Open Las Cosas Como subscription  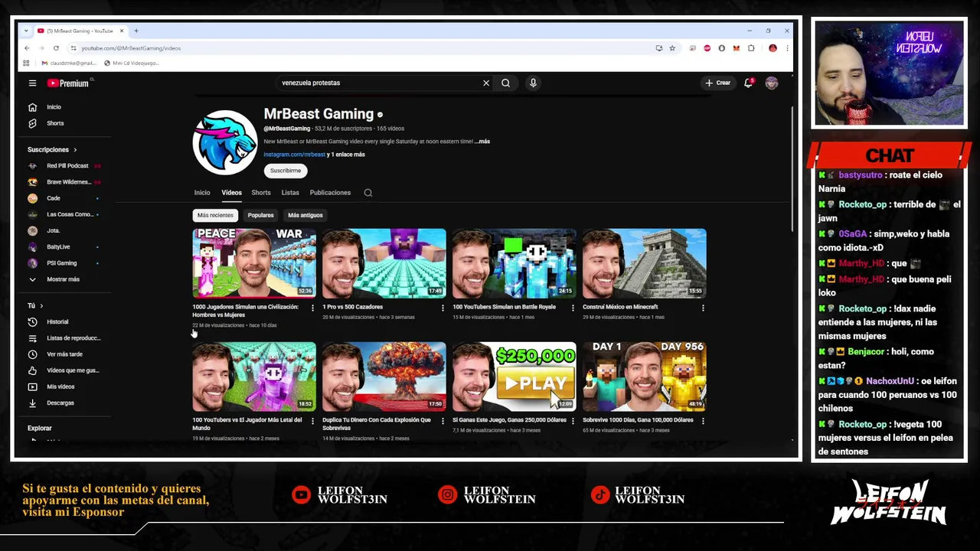point(69,214)
